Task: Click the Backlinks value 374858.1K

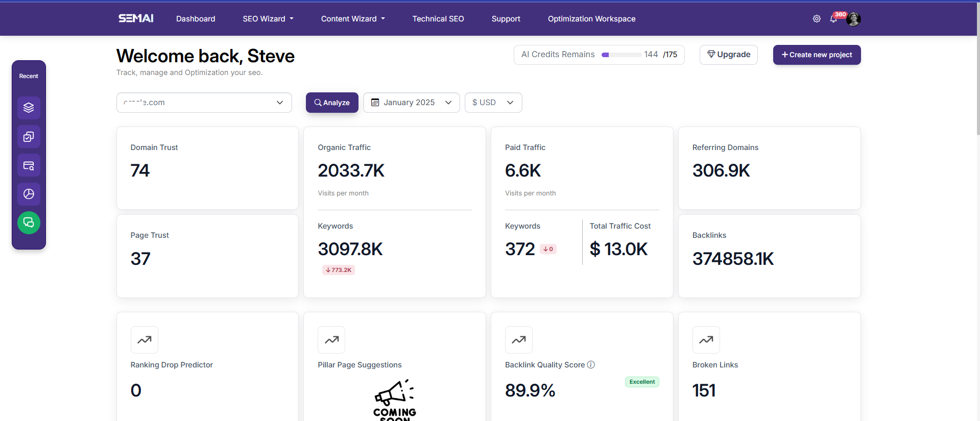Action: pos(733,259)
